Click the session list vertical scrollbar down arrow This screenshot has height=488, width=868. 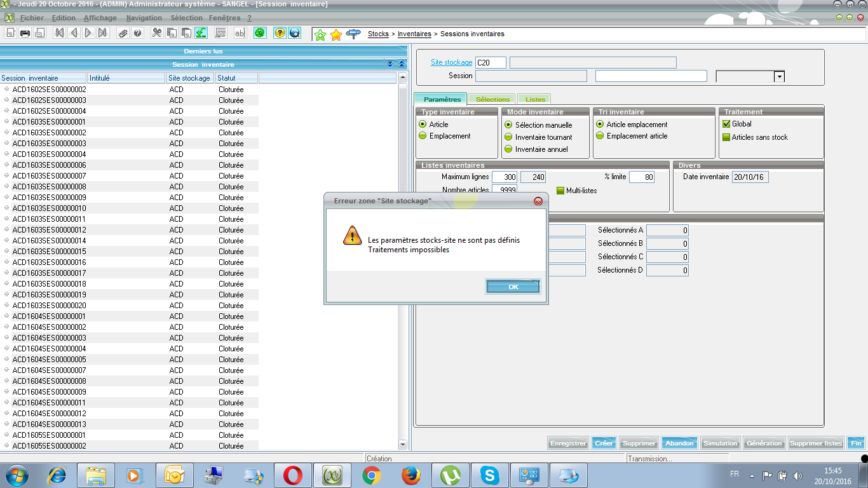pos(402,445)
